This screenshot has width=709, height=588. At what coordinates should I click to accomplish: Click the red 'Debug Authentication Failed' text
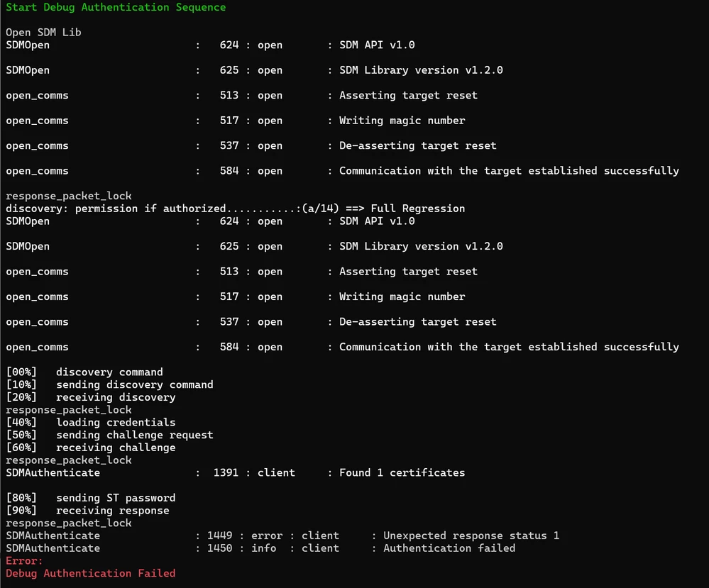pos(90,573)
